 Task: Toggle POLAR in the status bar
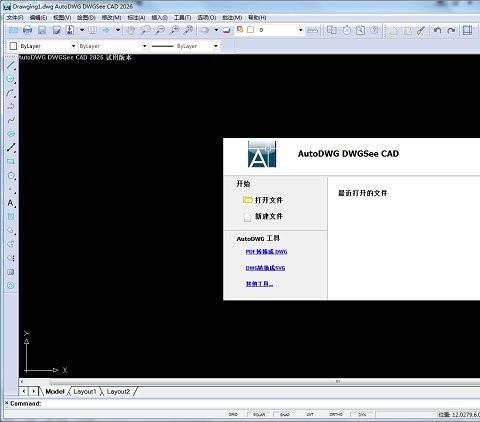259,414
